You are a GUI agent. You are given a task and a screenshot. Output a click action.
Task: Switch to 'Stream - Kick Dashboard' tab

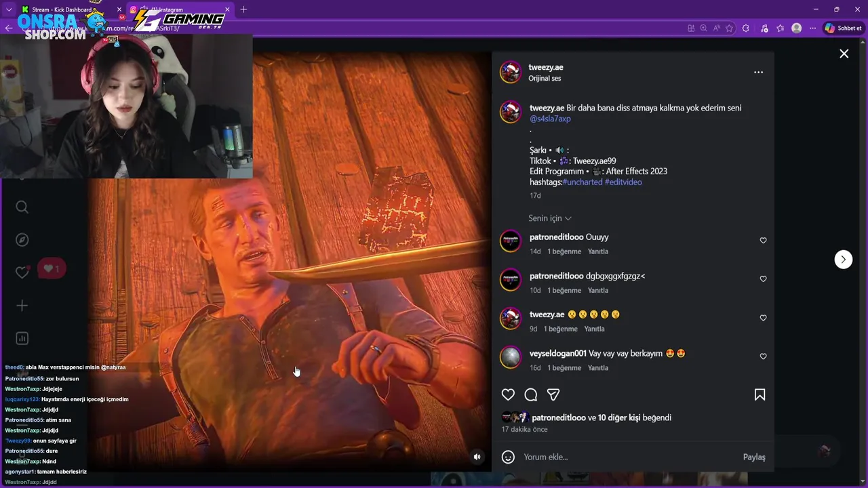(71, 9)
